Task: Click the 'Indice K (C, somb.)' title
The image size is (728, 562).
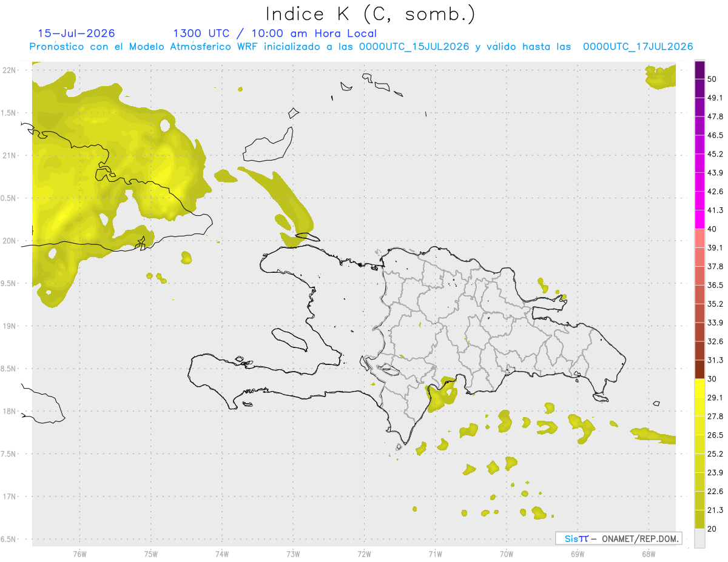Action: point(371,14)
